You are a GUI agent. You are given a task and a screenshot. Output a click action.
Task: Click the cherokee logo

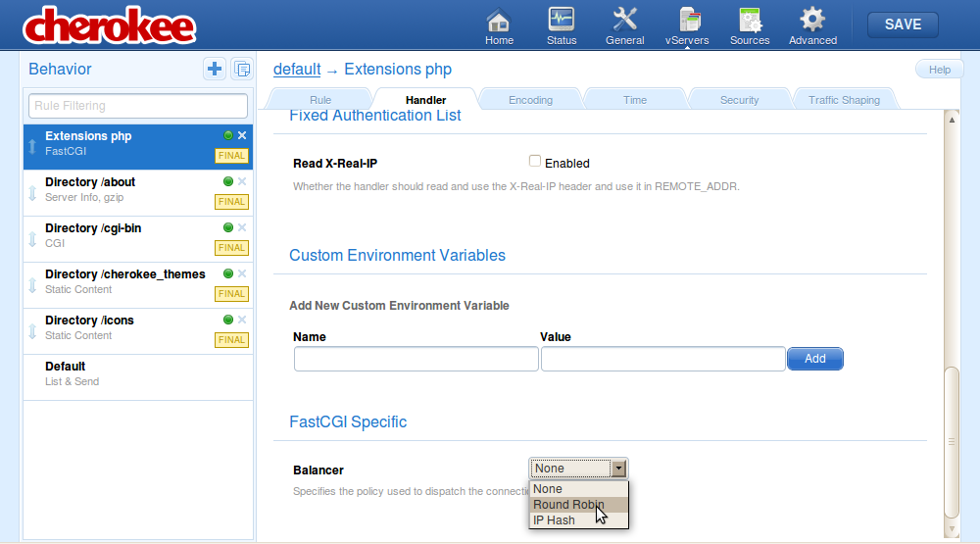point(110,25)
